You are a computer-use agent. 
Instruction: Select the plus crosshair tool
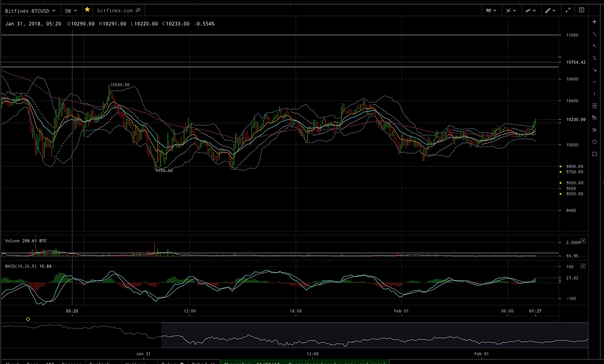(594, 22)
